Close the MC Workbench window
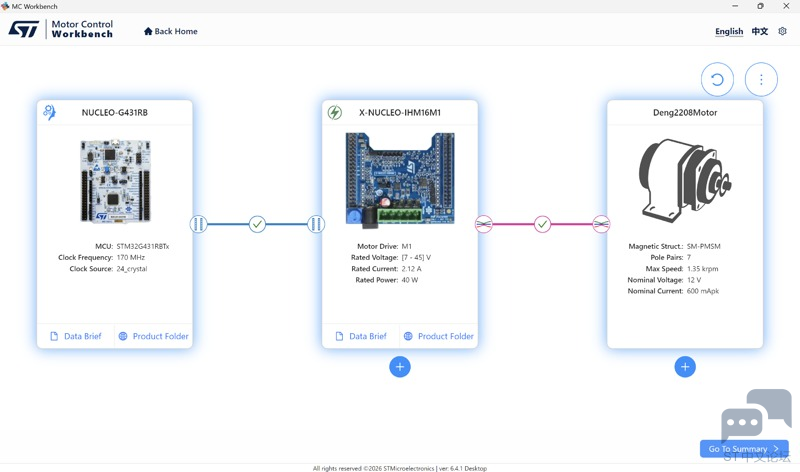 point(786,6)
